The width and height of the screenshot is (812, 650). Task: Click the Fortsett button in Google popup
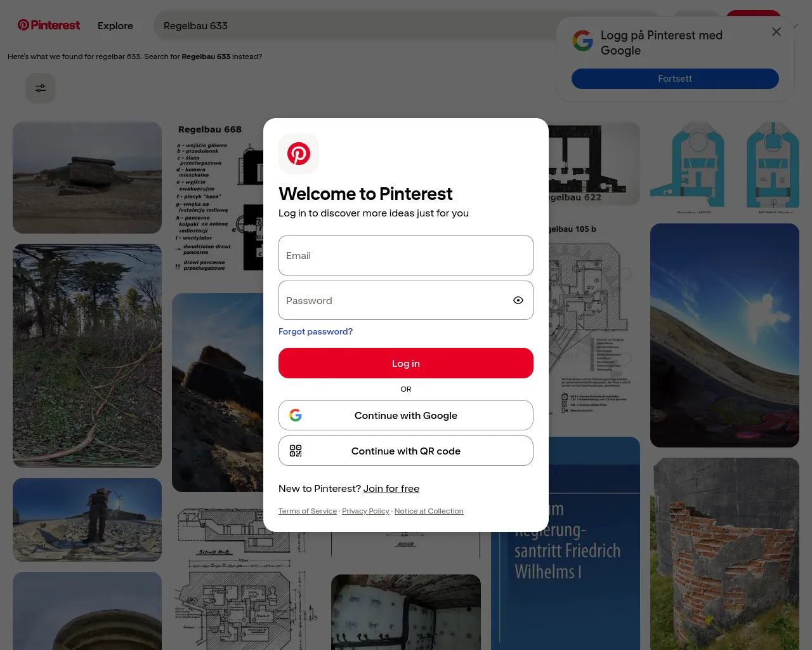pos(675,79)
